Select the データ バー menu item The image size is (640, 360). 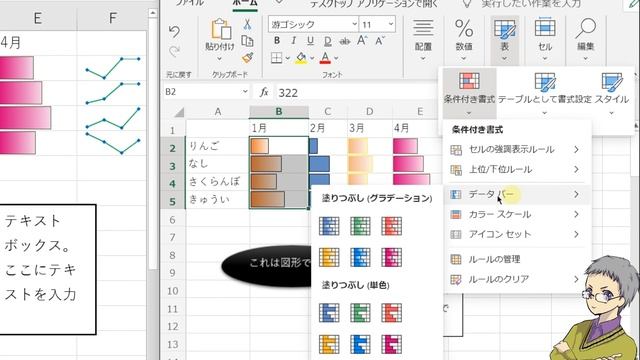tap(516, 194)
